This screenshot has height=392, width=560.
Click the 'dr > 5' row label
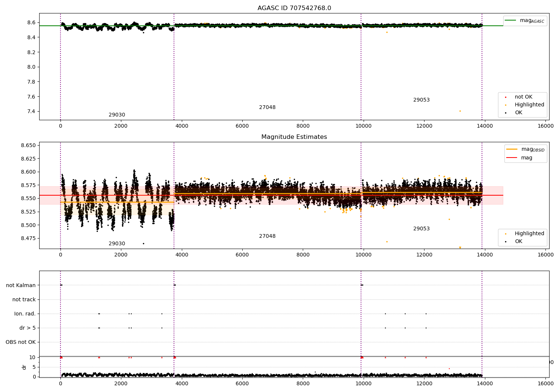(x=28, y=328)
